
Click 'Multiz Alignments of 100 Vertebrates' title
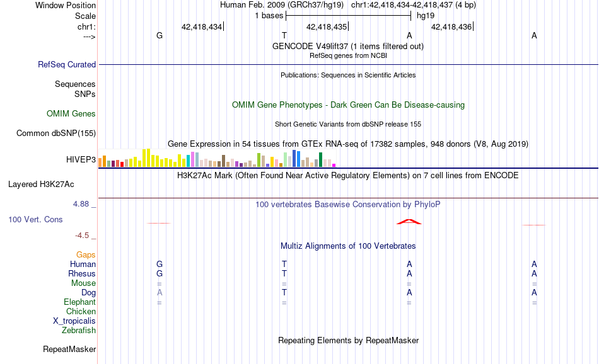(348, 246)
